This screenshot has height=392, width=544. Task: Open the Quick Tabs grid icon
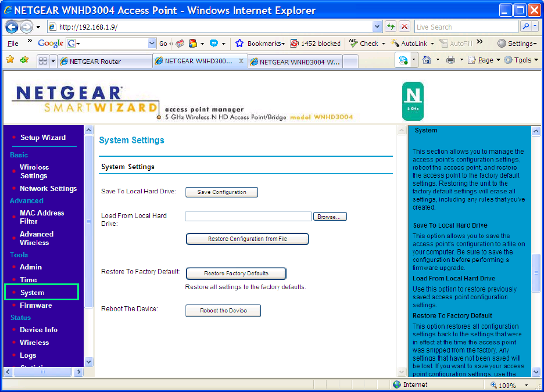42,62
